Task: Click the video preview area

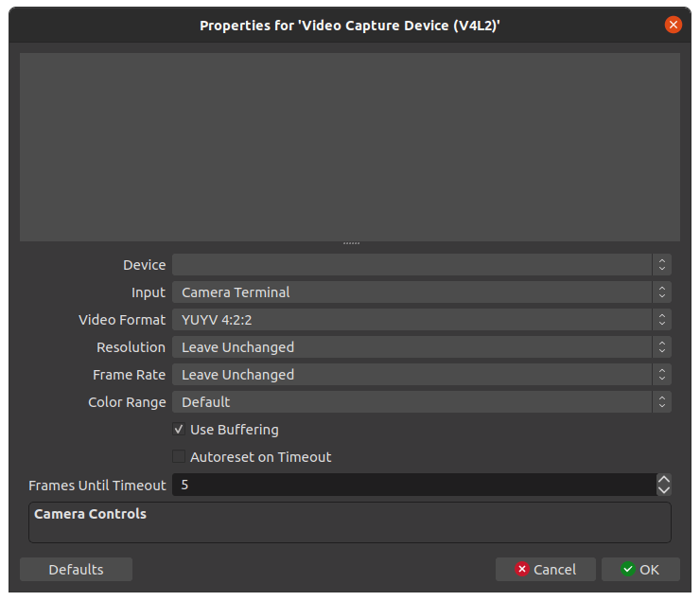Action: (350, 147)
